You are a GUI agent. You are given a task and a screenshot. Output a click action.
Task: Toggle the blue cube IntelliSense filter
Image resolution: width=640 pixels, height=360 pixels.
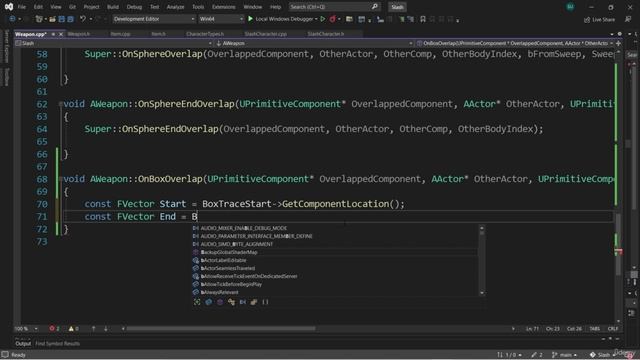[209, 302]
